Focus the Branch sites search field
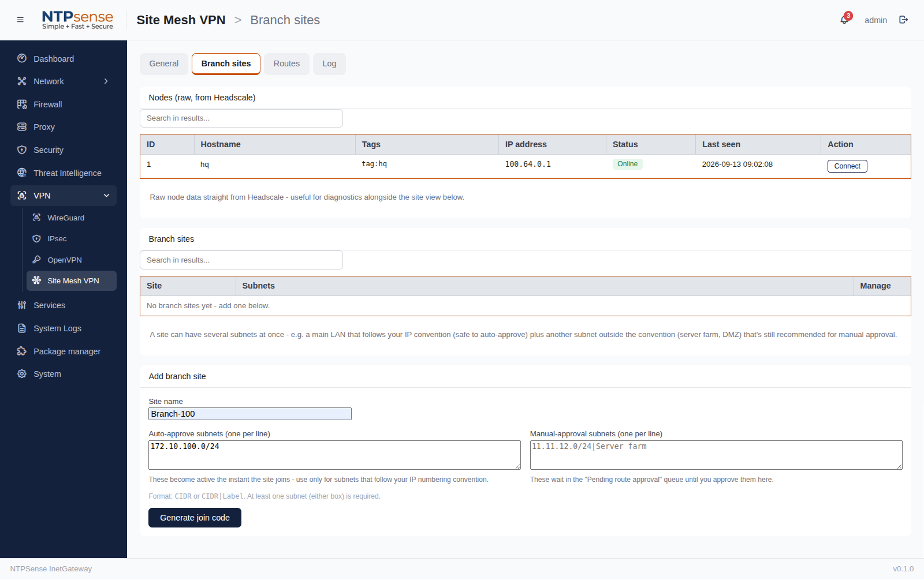The width and height of the screenshot is (924, 580). (x=241, y=260)
